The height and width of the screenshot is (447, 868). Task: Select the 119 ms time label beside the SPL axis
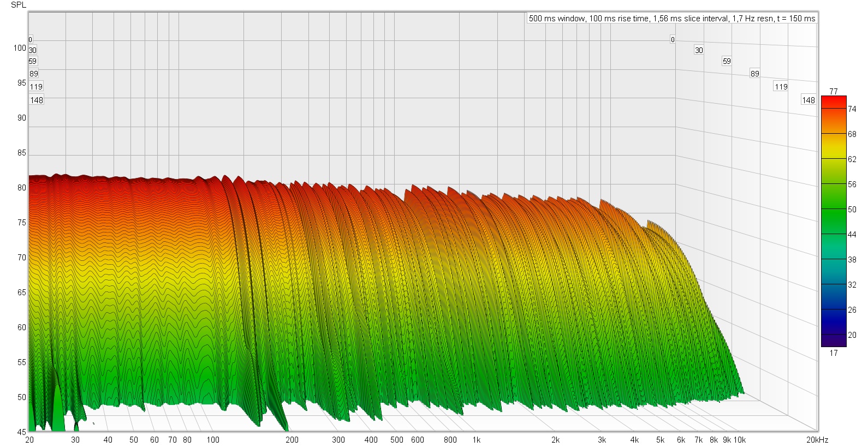(36, 87)
